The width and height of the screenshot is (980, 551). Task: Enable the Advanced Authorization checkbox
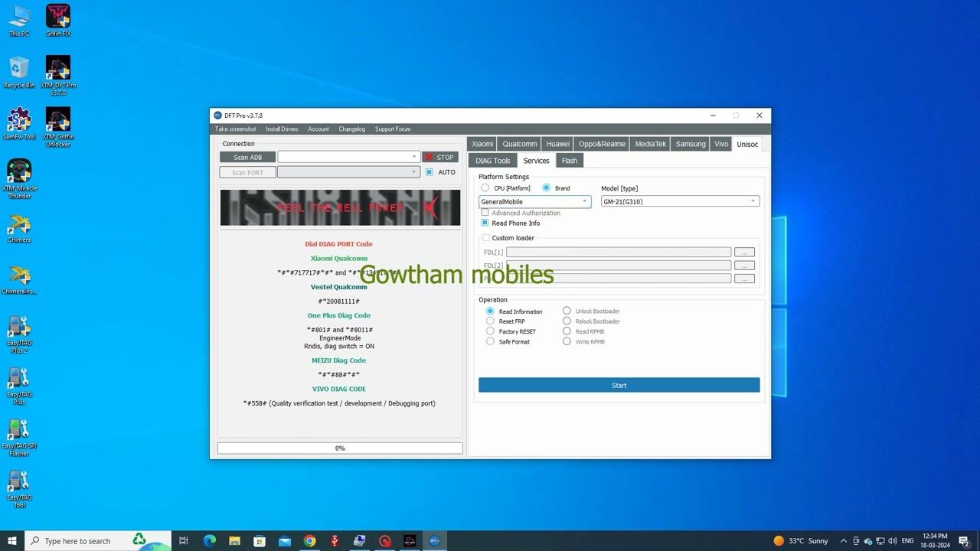tap(485, 213)
